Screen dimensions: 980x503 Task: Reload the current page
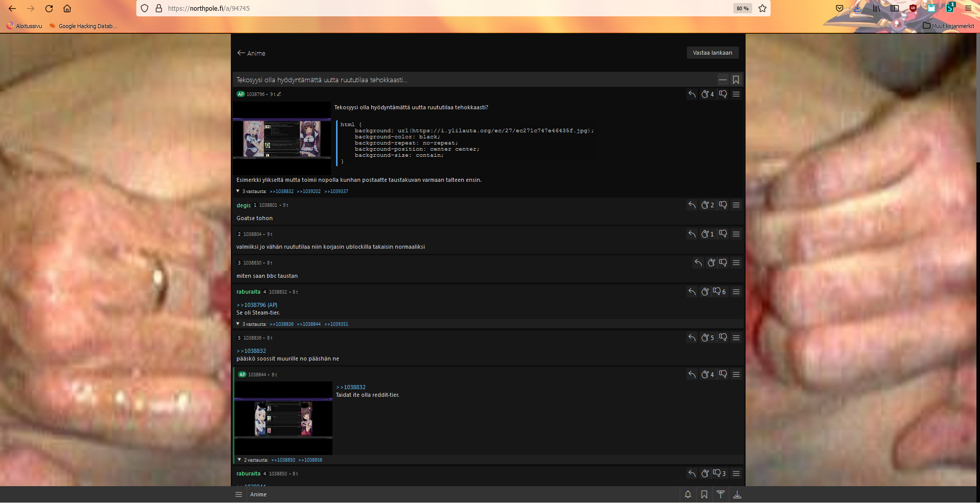click(49, 8)
